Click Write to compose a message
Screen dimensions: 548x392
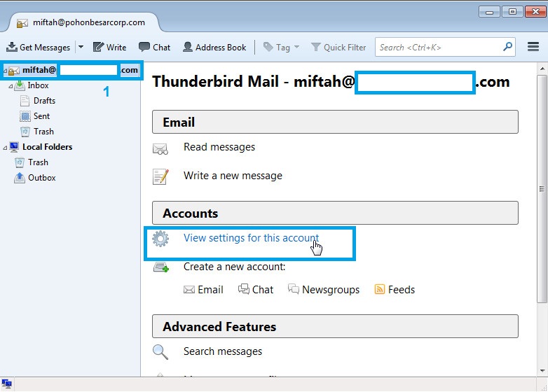click(109, 47)
